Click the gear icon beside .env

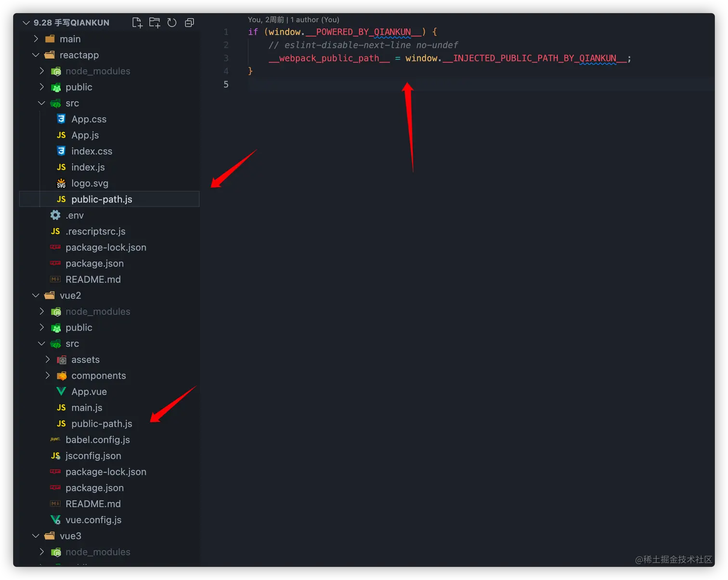coord(56,215)
